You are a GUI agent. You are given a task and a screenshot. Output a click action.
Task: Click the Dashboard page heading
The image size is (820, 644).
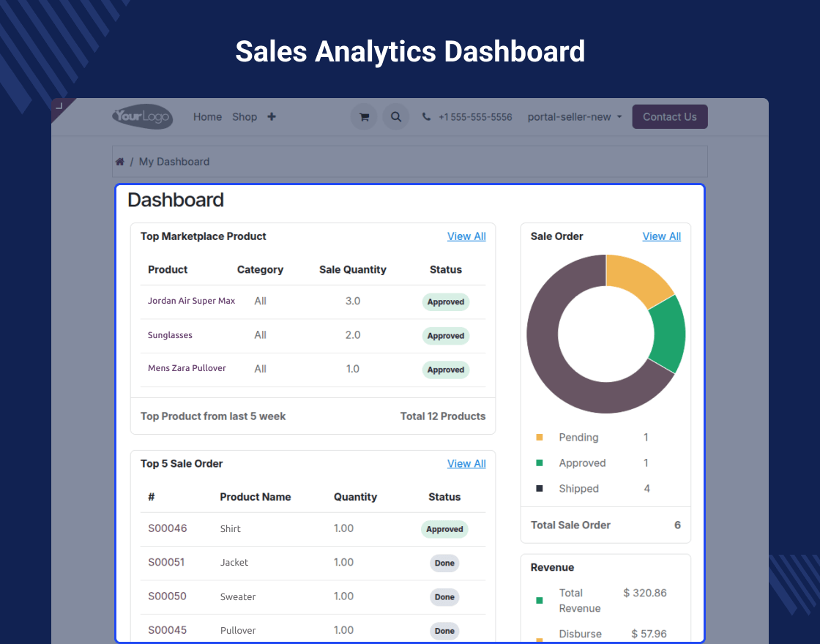[176, 200]
